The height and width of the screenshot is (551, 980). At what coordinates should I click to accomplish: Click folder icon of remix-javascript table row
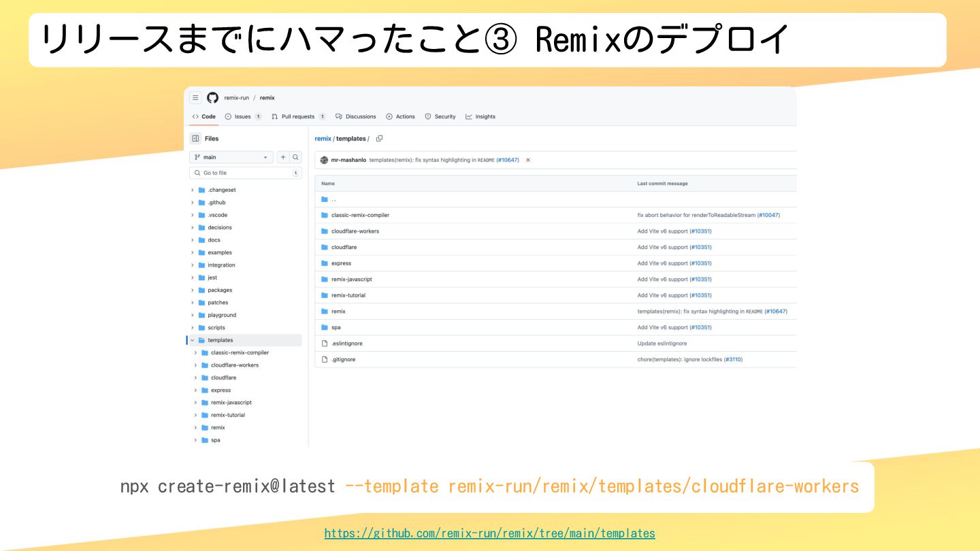(325, 279)
